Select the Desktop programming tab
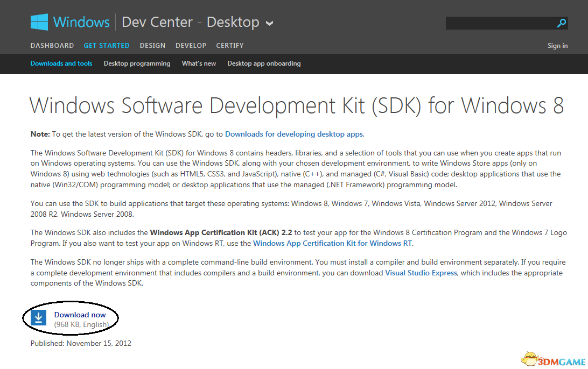The width and height of the screenshot is (588, 369). click(x=137, y=63)
